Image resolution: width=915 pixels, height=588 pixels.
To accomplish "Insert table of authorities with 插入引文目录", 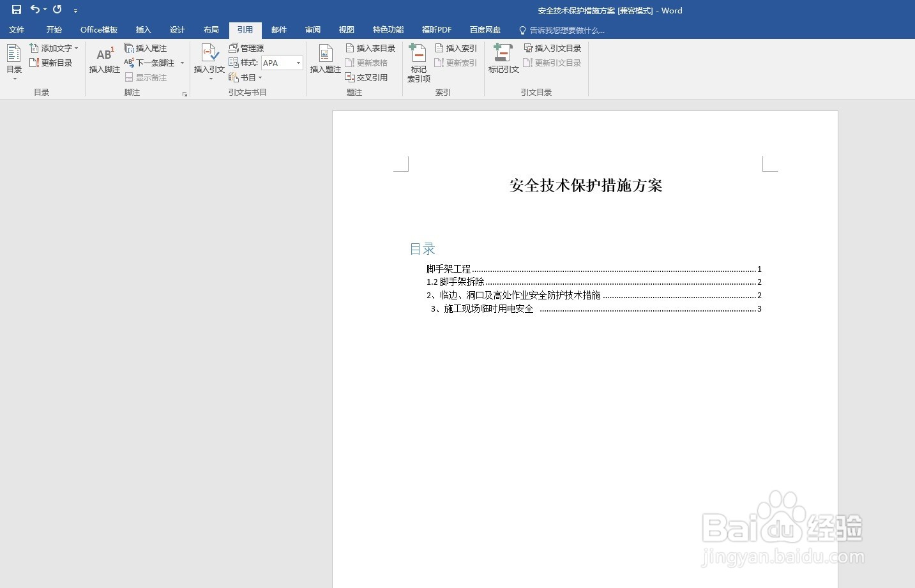I will [x=553, y=47].
